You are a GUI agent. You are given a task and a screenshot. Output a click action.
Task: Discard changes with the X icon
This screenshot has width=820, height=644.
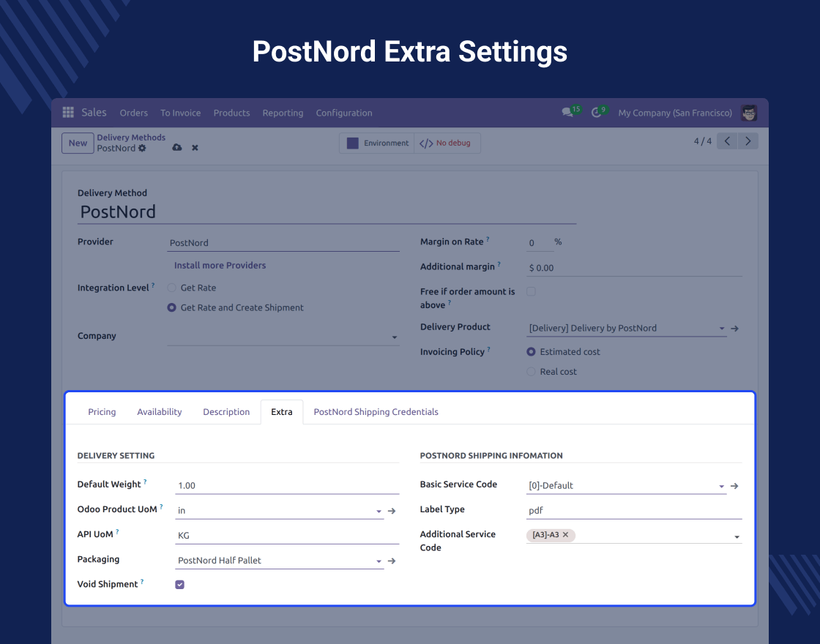195,148
